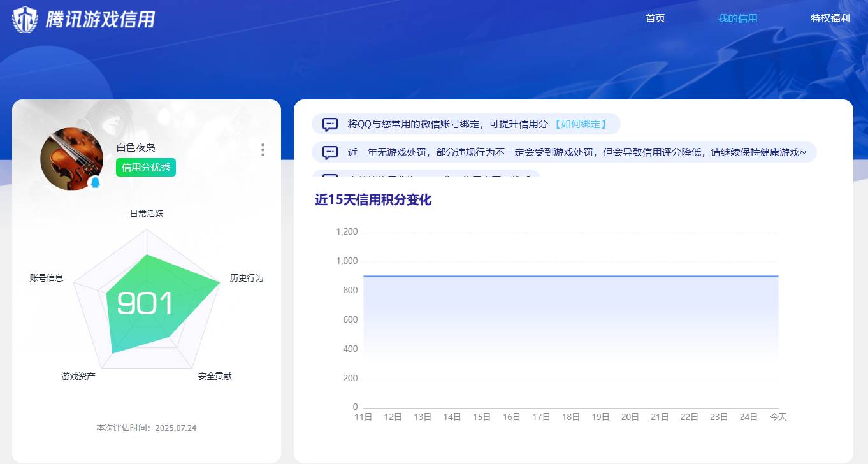Screen dimensions: 868x464
Task: Click the 日常活跃 label above the radar chart
Action: coord(145,214)
